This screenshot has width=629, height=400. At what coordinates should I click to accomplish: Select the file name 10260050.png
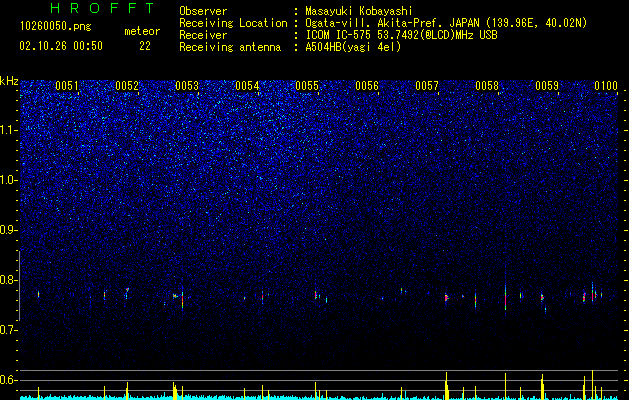pos(56,27)
